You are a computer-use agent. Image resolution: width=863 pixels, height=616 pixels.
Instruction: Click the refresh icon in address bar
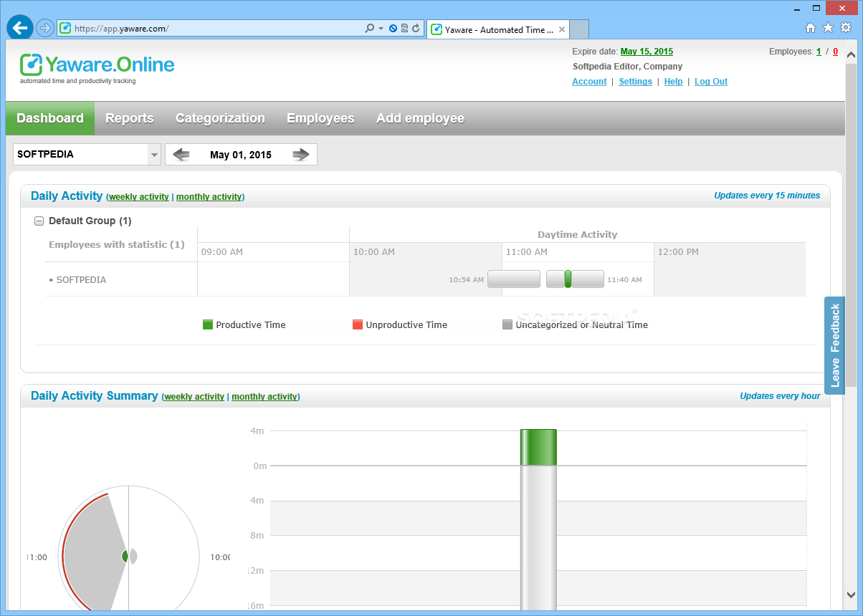[416, 29]
